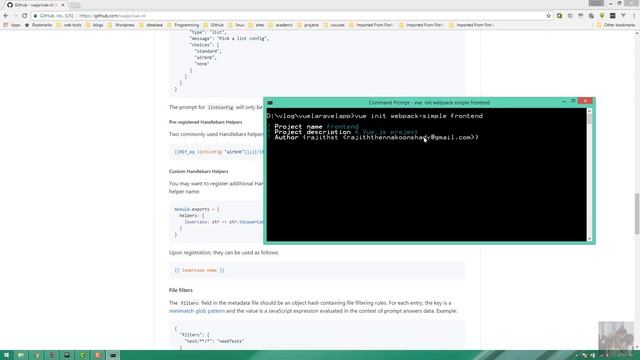Screen dimensions: 640x360
Task: Click the Pre-registered Handlebars Helpers heading
Action: (205, 122)
